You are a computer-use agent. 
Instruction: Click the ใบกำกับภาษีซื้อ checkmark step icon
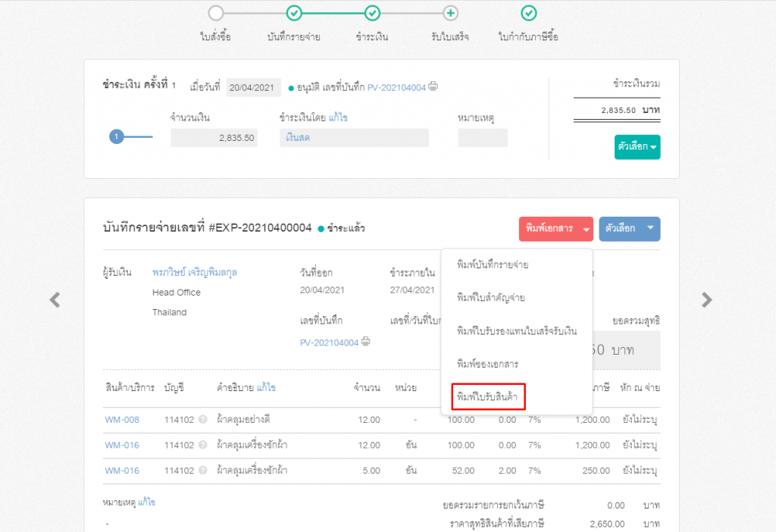coord(528,13)
